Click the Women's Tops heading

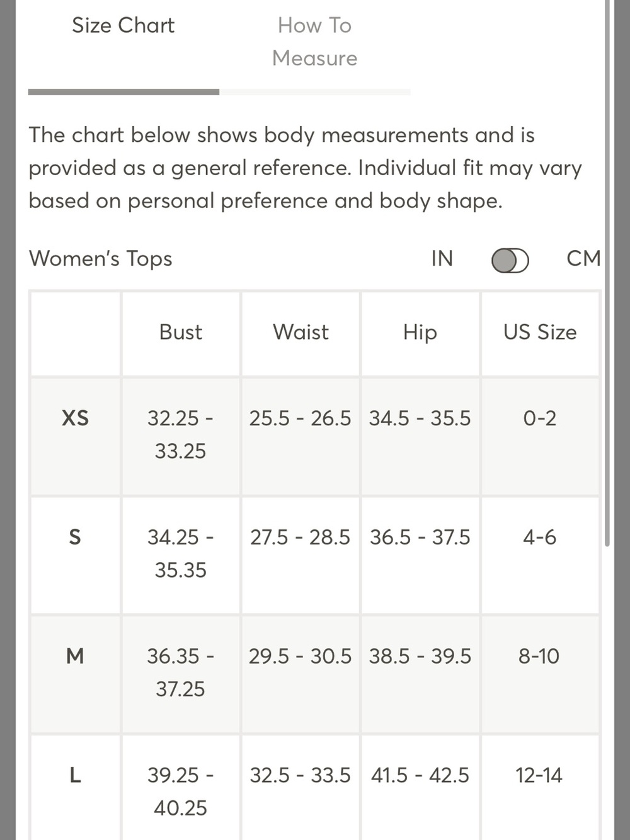point(101,259)
